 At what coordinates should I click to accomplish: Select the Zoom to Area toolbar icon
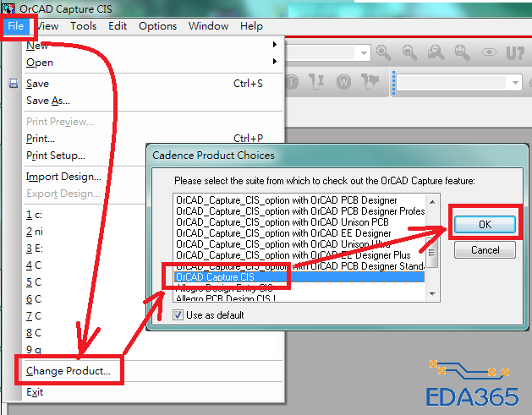436,53
